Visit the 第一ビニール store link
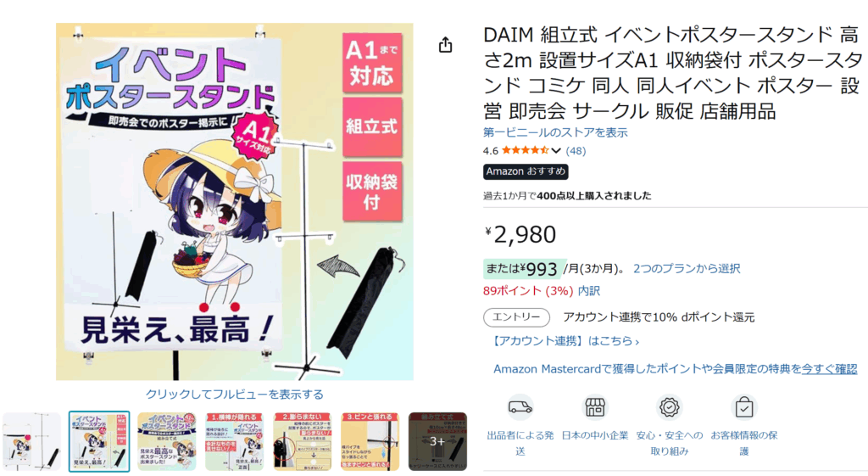868x476 pixels. [555, 132]
